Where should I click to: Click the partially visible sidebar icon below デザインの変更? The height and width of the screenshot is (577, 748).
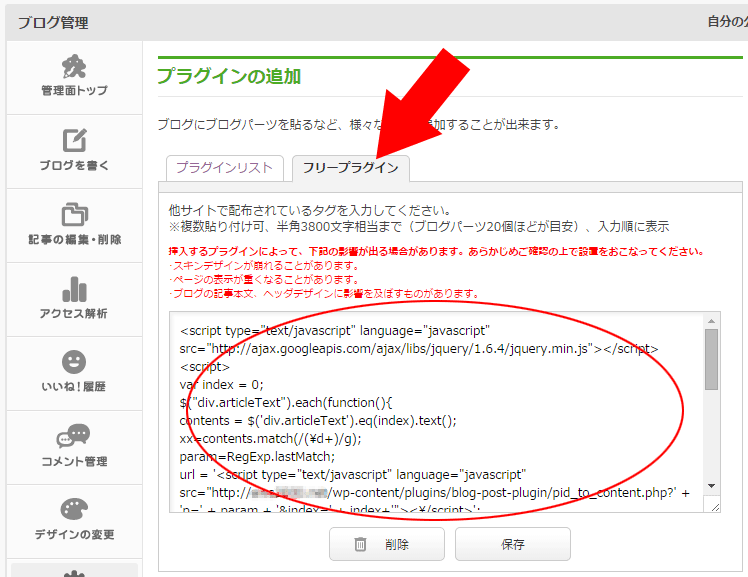click(x=74, y=571)
